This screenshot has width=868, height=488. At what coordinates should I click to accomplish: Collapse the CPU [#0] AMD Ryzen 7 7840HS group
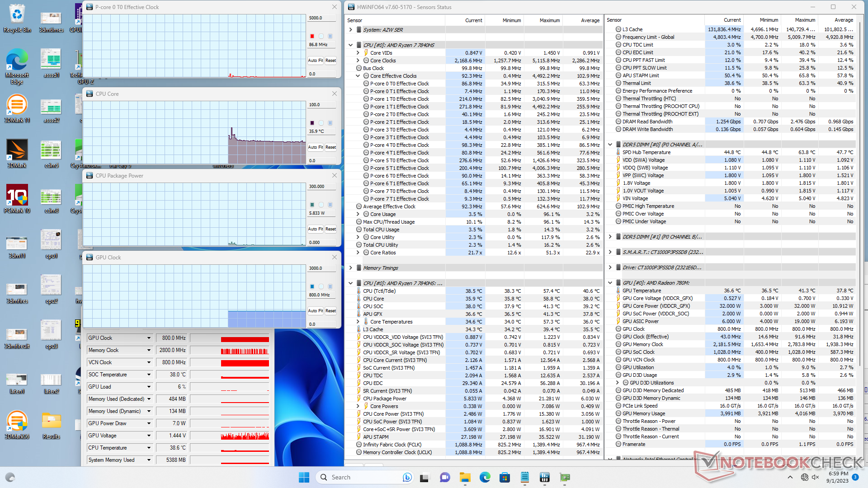351,45
